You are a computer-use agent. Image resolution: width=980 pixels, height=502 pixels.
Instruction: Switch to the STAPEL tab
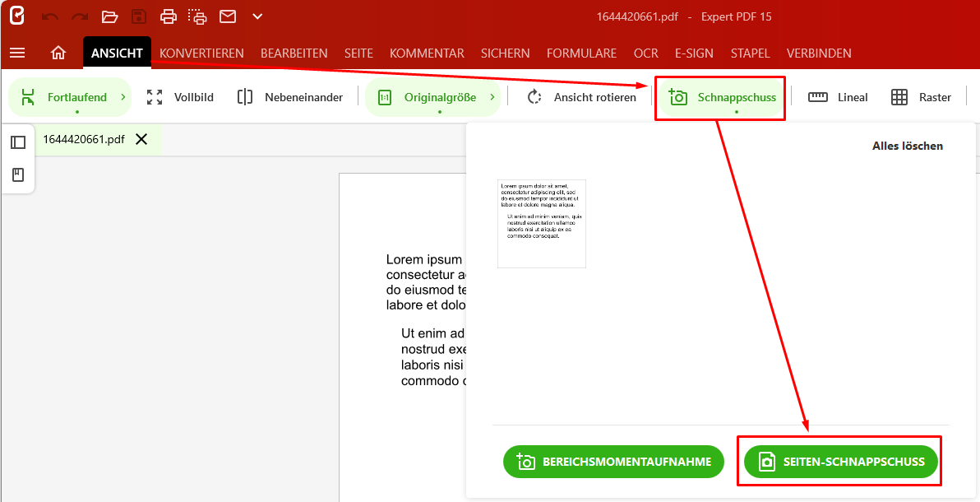click(x=750, y=53)
